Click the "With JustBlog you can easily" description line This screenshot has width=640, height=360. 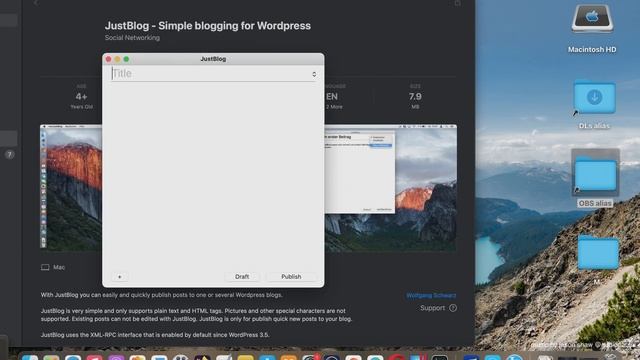pos(161,295)
